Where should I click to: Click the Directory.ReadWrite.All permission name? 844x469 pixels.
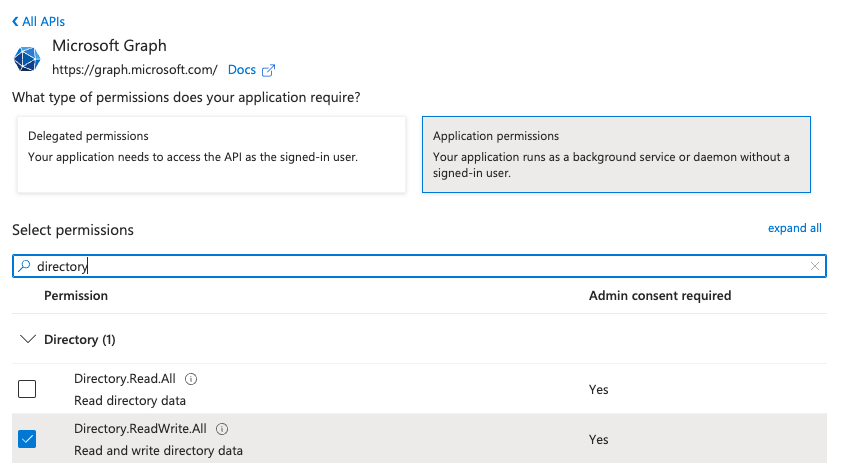click(x=140, y=429)
